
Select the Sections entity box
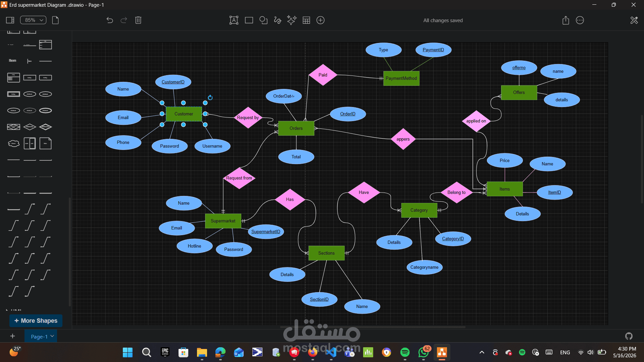[327, 253]
